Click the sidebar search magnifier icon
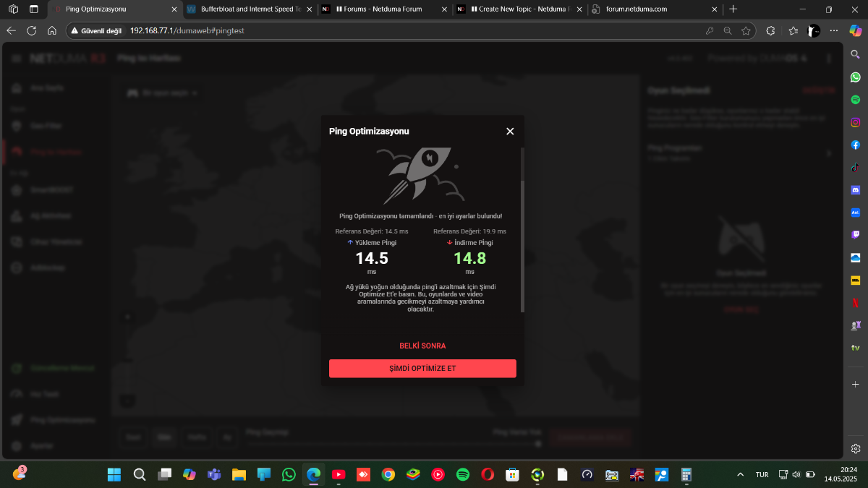Viewport: 868px width, 488px height. click(856, 54)
